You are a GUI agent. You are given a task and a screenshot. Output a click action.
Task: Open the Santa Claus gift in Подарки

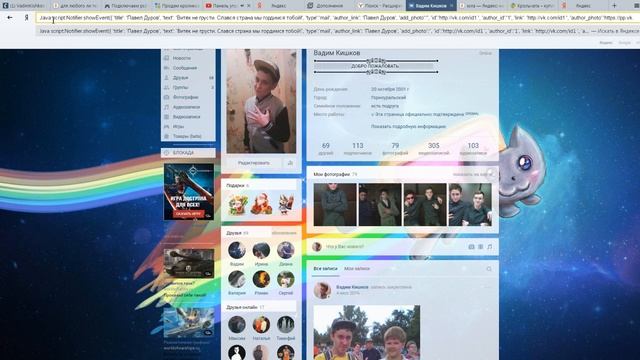tap(261, 204)
